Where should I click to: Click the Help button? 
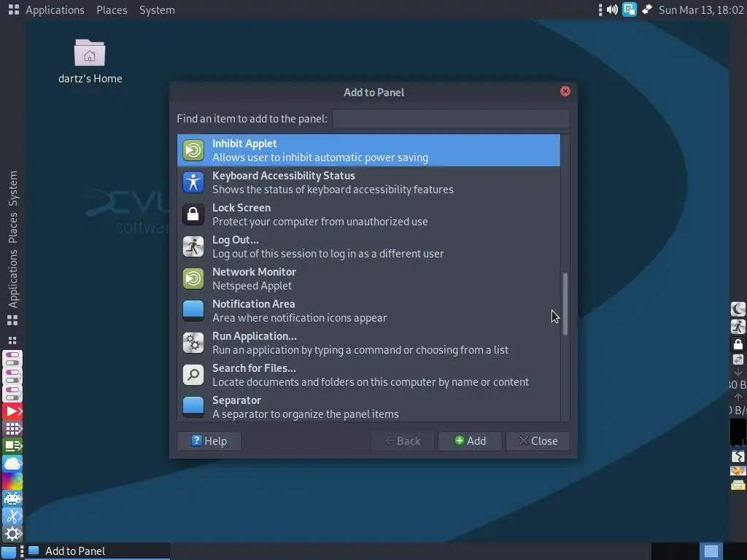pyautogui.click(x=209, y=441)
